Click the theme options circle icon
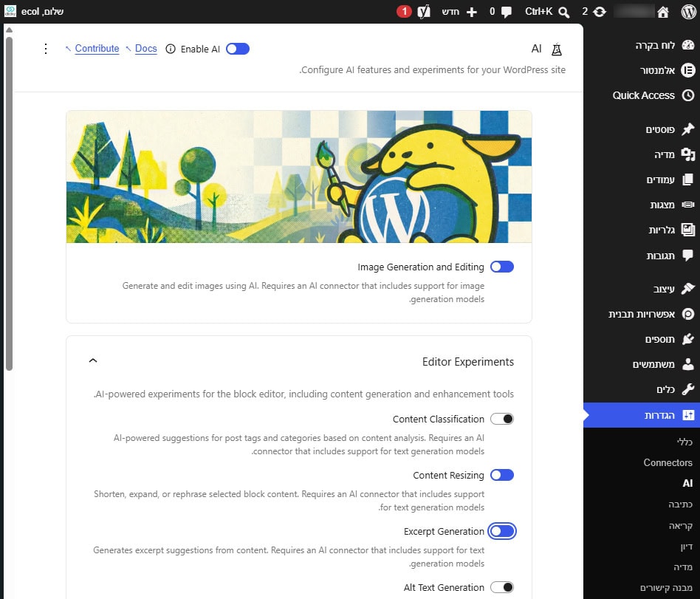This screenshot has height=599, width=700. coord(688,314)
